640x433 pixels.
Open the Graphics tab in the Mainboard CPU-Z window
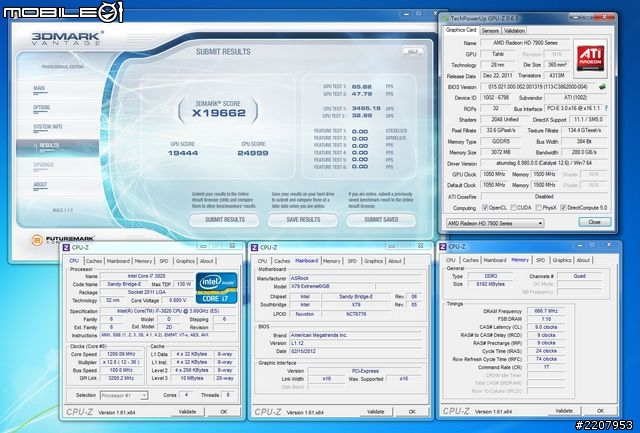[x=373, y=261]
